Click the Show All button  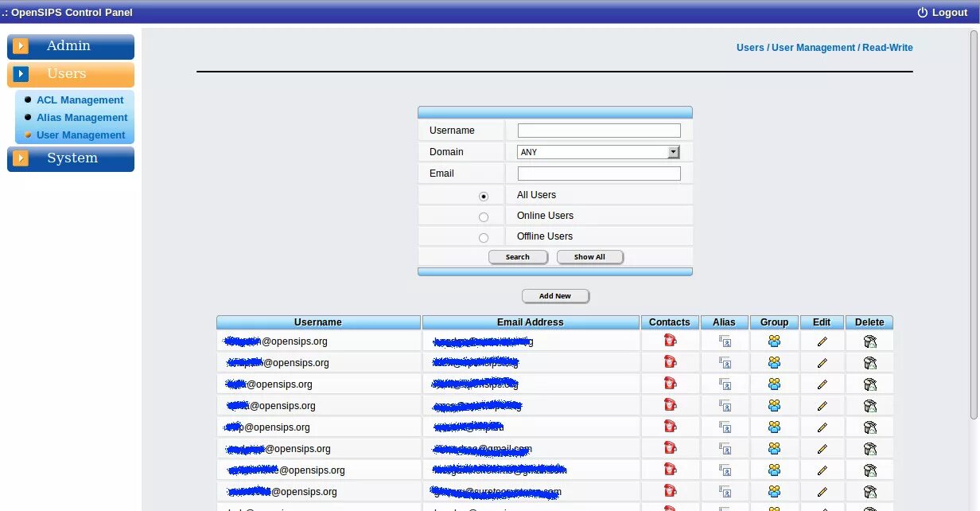click(589, 257)
